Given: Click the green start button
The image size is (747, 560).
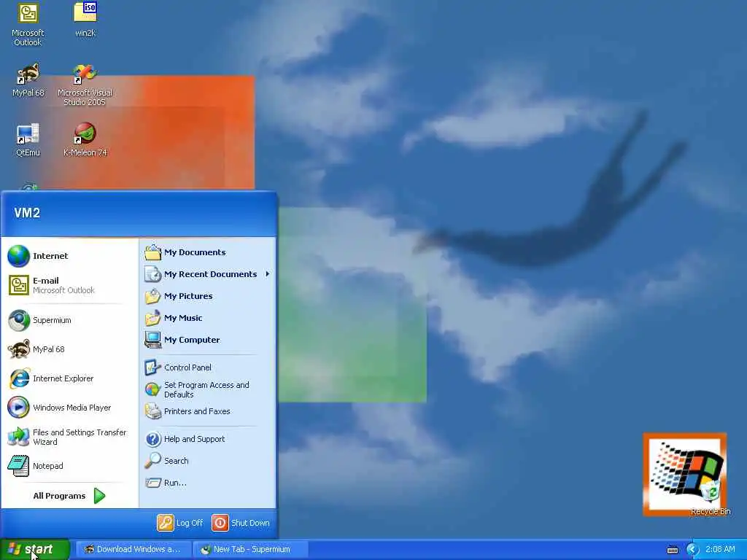Looking at the screenshot, I should [x=35, y=550].
